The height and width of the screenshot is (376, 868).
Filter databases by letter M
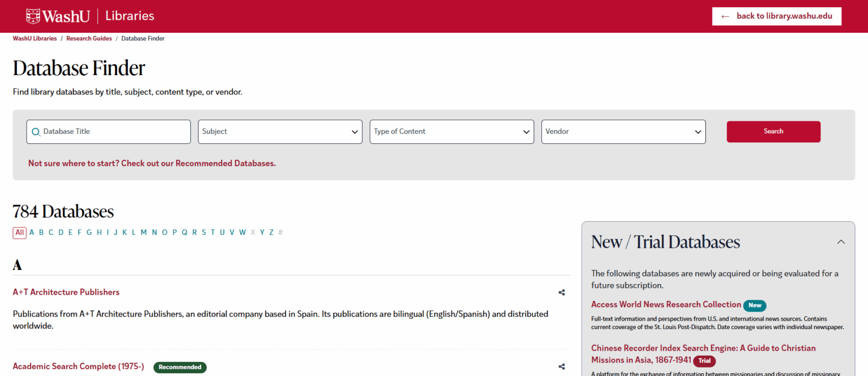(x=144, y=232)
